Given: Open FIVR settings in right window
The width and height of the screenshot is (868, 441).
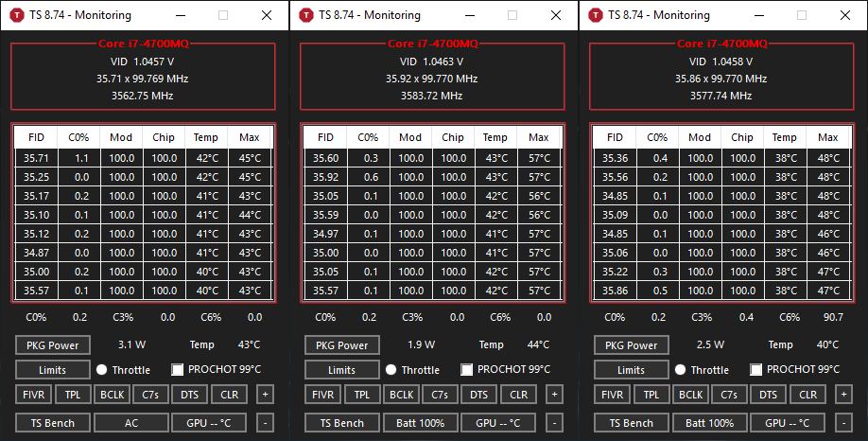Looking at the screenshot, I should 612,395.
